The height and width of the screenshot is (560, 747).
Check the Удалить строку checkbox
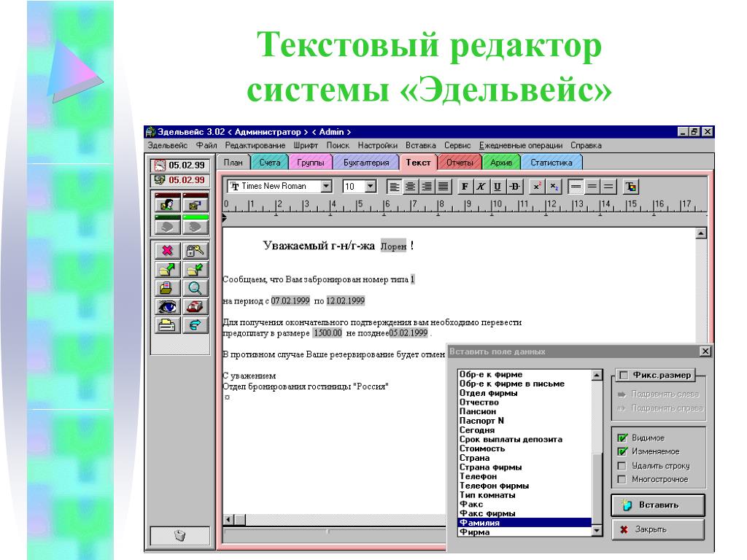tap(622, 466)
